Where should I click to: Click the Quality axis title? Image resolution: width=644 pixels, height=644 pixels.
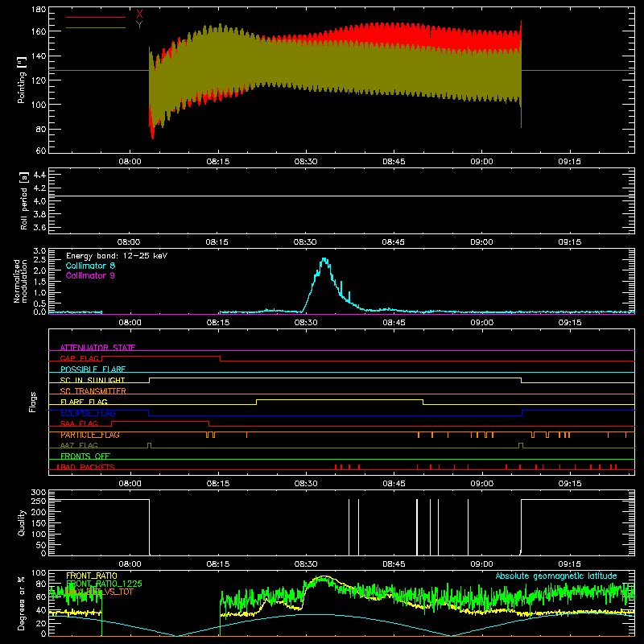(22, 522)
